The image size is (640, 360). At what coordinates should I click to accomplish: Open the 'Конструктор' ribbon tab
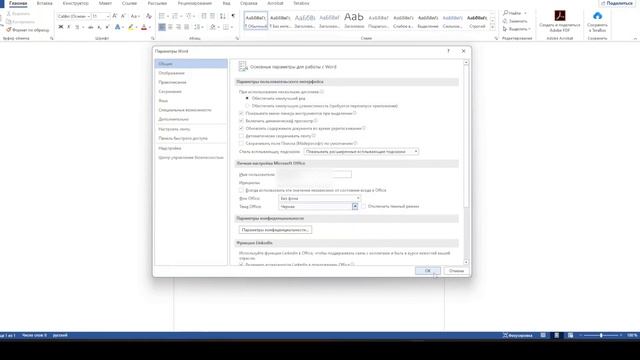pyautogui.click(x=76, y=3)
